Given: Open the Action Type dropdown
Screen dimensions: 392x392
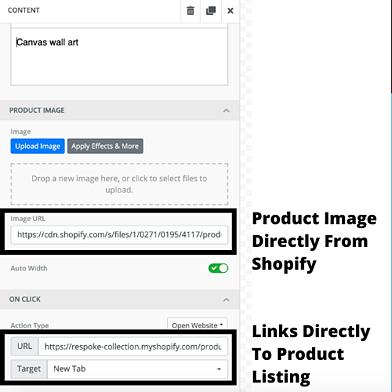Looking at the screenshot, I should (197, 325).
